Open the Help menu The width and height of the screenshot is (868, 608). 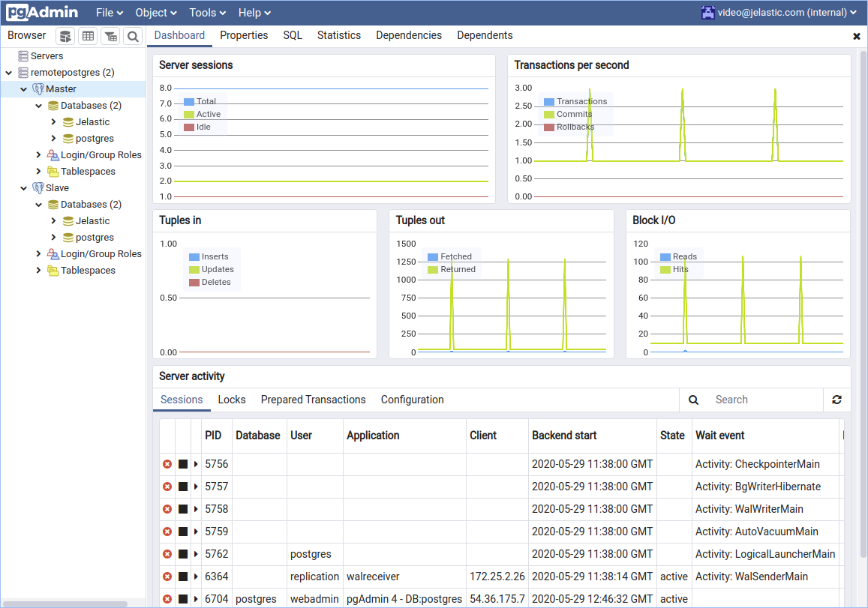click(x=254, y=12)
